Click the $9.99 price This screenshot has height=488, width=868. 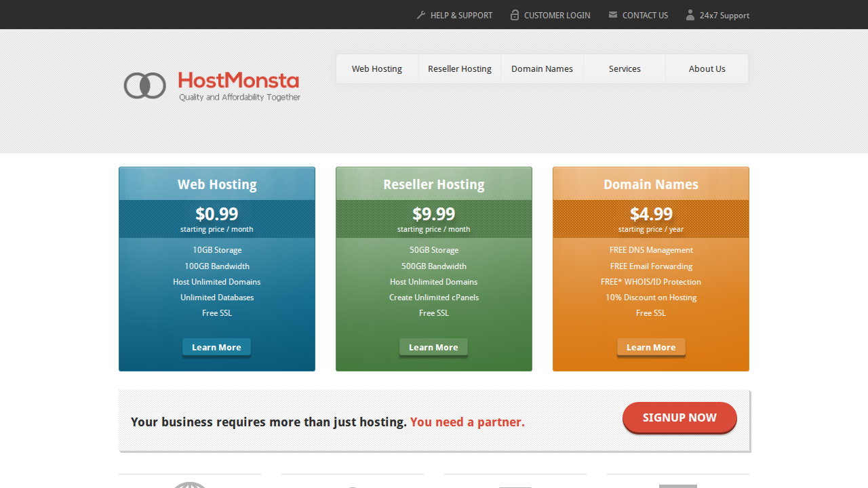pos(434,214)
